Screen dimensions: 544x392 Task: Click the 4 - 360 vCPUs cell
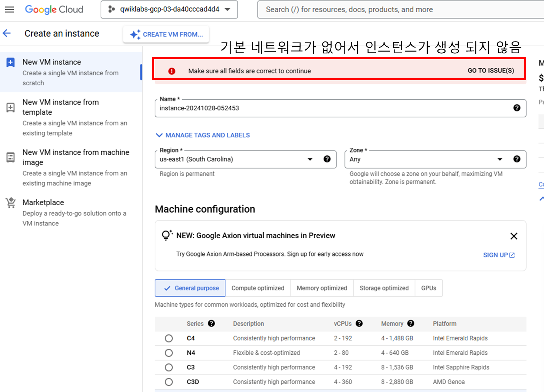click(x=343, y=382)
